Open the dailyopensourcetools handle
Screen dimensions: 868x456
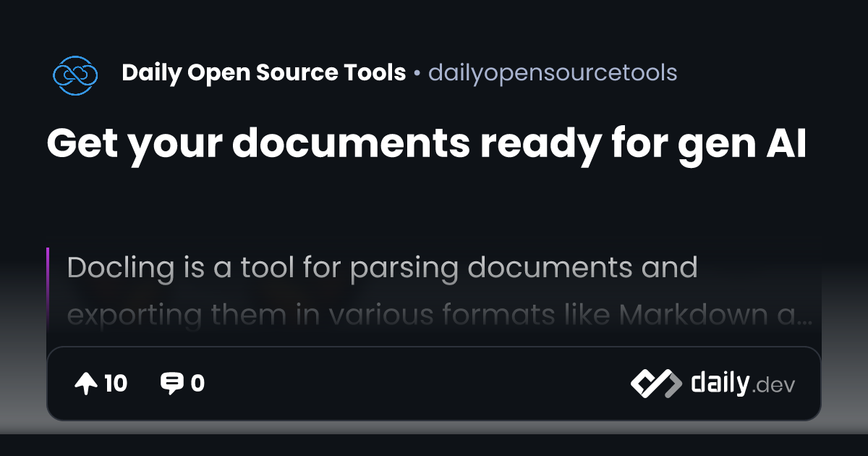pyautogui.click(x=553, y=73)
